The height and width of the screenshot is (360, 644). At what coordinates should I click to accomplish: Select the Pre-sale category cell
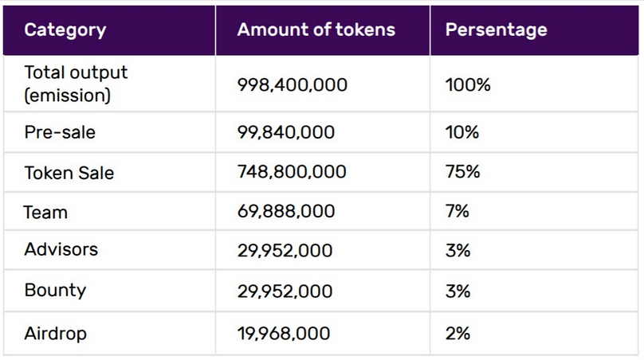coord(60,132)
